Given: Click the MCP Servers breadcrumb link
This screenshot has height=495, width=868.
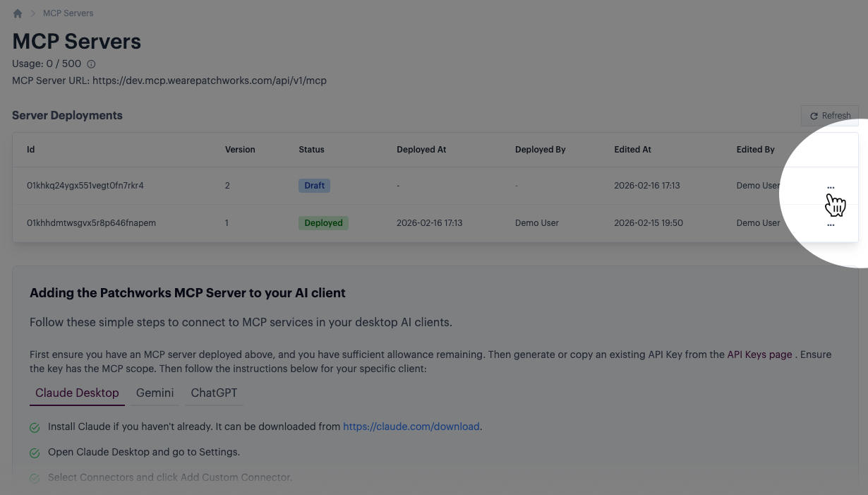Looking at the screenshot, I should (x=68, y=13).
